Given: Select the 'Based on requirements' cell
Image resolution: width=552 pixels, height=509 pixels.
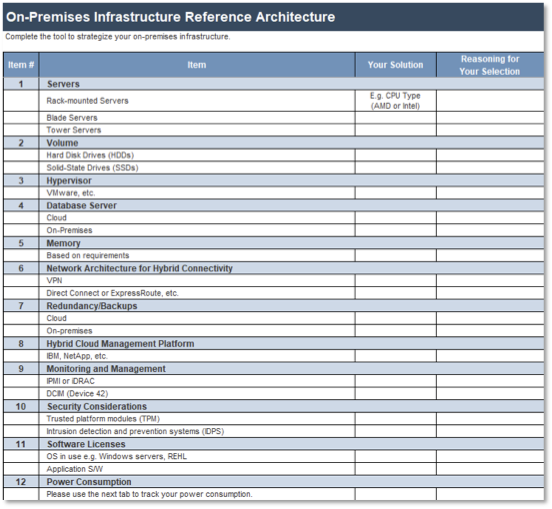Looking at the screenshot, I should click(x=197, y=255).
